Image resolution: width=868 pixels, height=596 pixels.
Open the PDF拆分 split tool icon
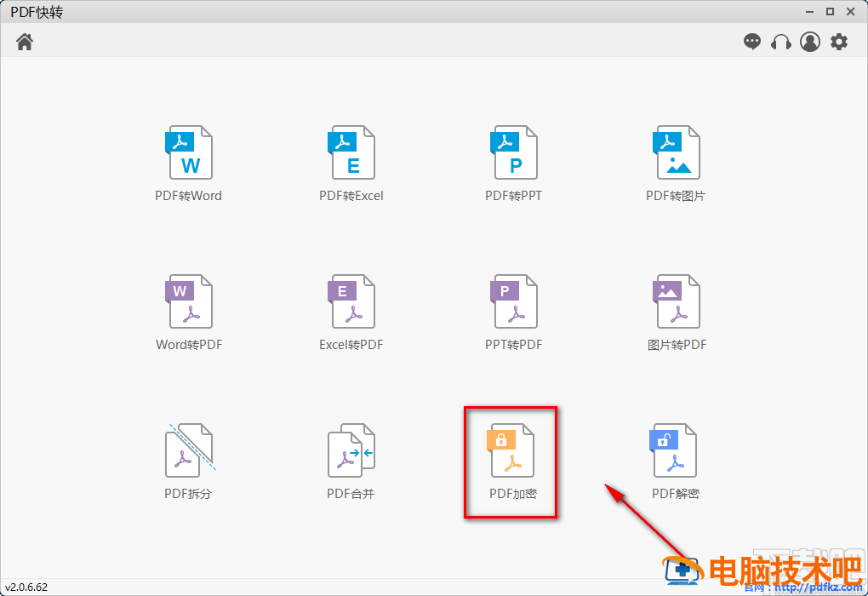tap(190, 450)
